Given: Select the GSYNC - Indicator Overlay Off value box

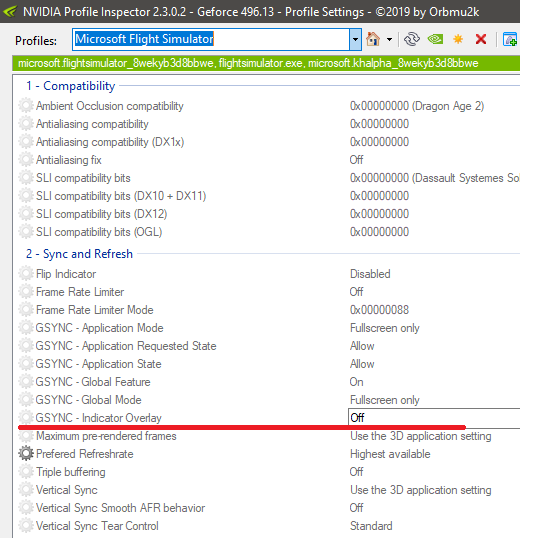Looking at the screenshot, I should coord(434,418).
